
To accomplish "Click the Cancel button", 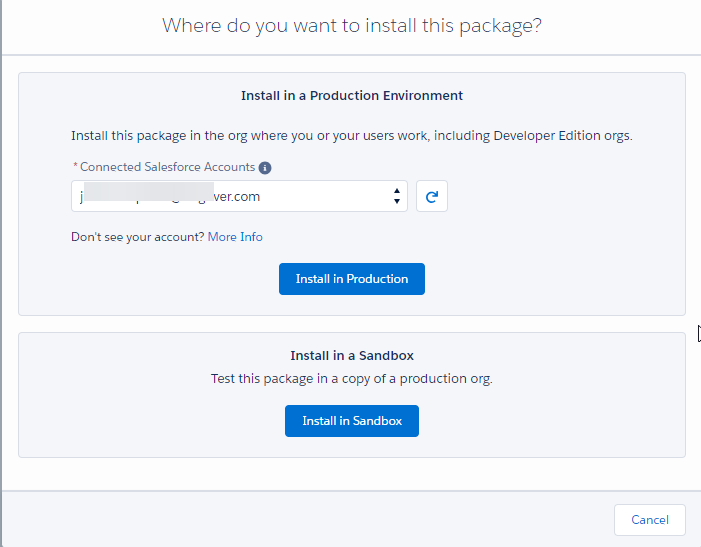I will point(650,520).
